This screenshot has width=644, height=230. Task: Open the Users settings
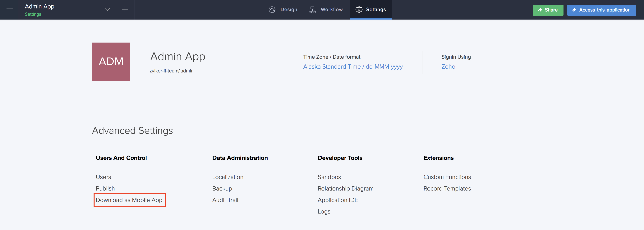tap(103, 177)
